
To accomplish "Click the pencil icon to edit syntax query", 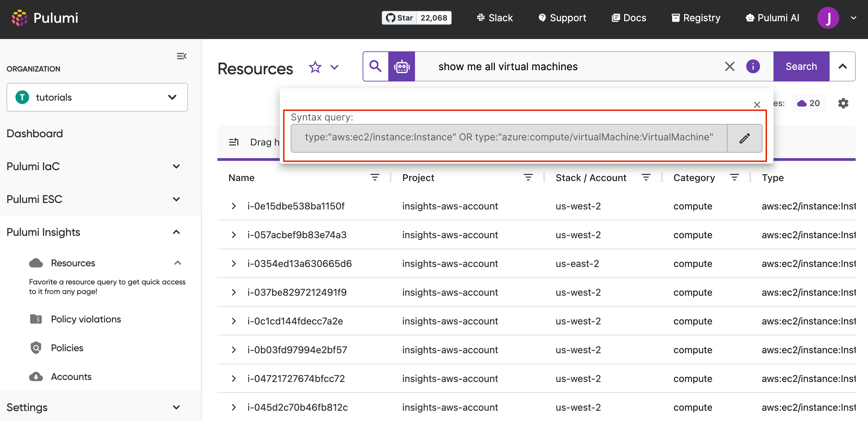I will coord(745,138).
